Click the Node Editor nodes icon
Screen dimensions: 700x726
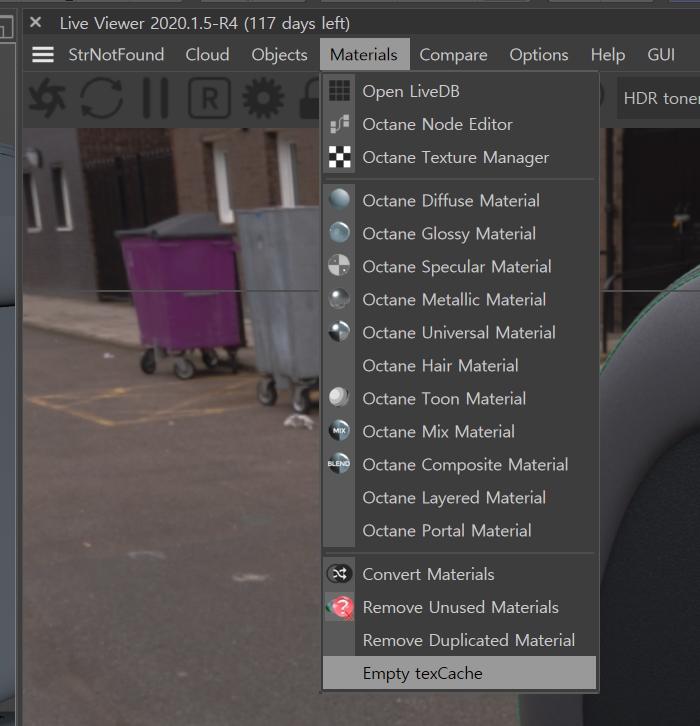pos(339,124)
